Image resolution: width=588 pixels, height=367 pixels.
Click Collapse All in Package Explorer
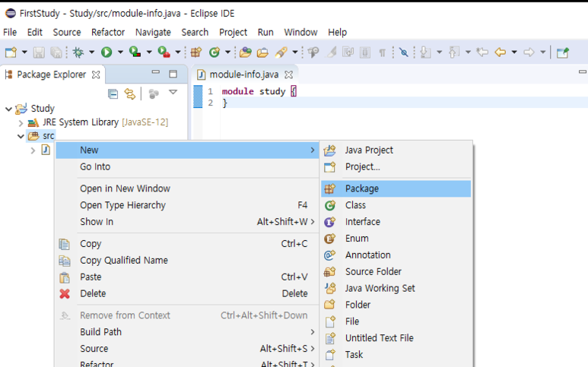[x=113, y=93]
